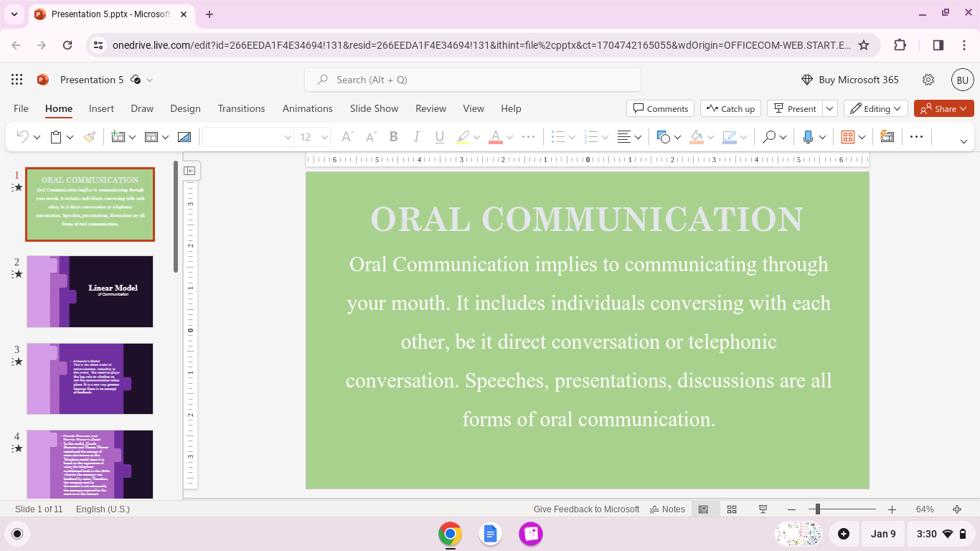Screen dimensions: 980x551
Task: Select the Linear Model slide thumbnail
Action: click(x=90, y=291)
